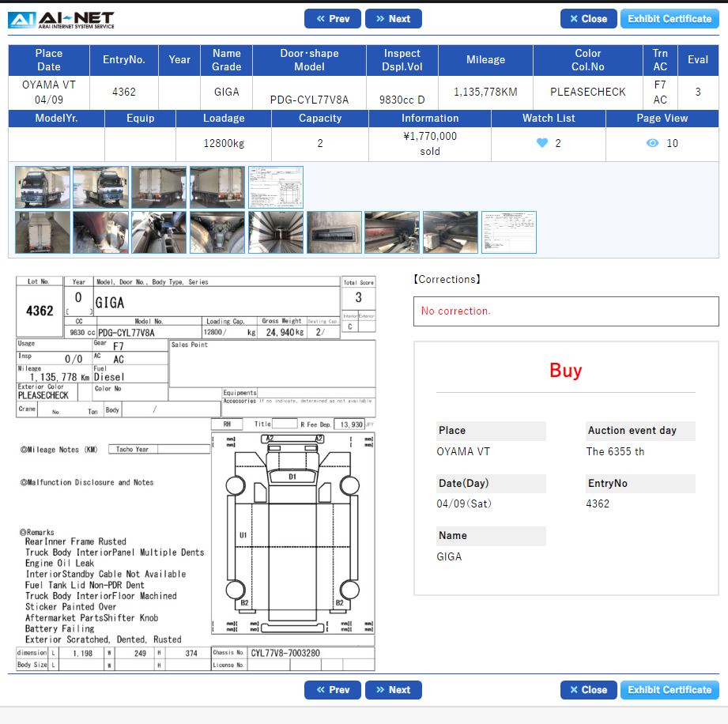The width and height of the screenshot is (728, 724).
Task: Click the heart Watch List icon
Action: tap(542, 143)
